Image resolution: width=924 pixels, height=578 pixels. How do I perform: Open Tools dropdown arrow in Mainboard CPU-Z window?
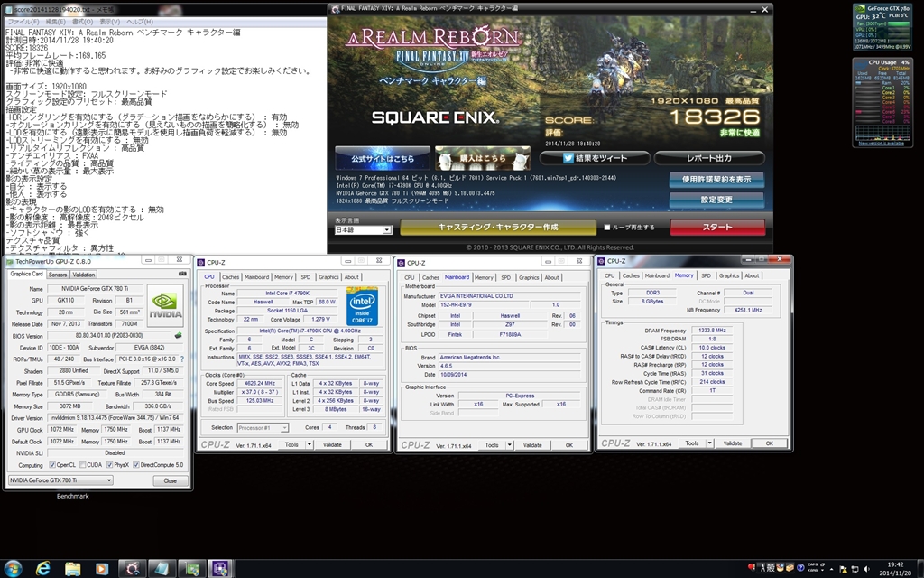(509, 445)
